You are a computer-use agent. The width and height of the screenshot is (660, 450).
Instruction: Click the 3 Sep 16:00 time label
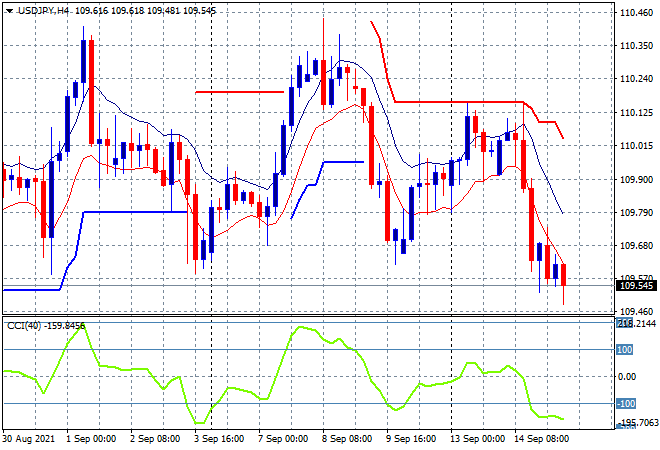(219, 439)
